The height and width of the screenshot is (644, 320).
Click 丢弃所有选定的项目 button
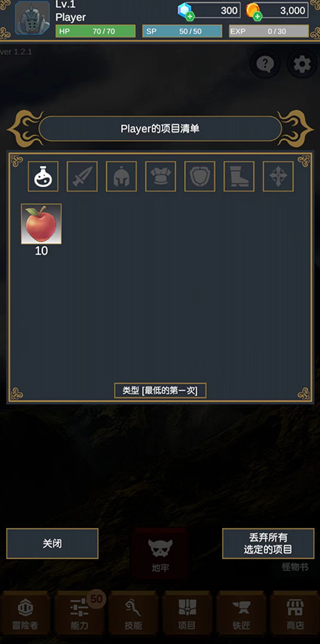click(x=268, y=543)
